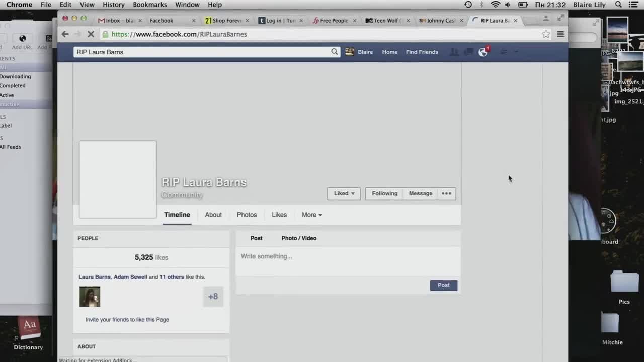Viewport: 644px width, 362px height.
Task: Click Invite your friends to like this Page
Action: [x=127, y=320]
